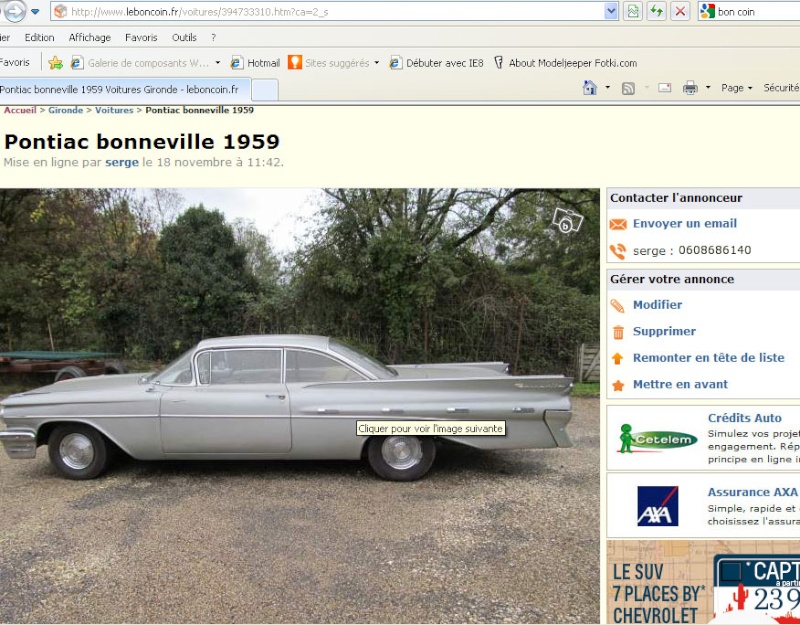Screen dimensions: 800x625
Task: Click the red Stop loading icon
Action: pyautogui.click(x=680, y=11)
